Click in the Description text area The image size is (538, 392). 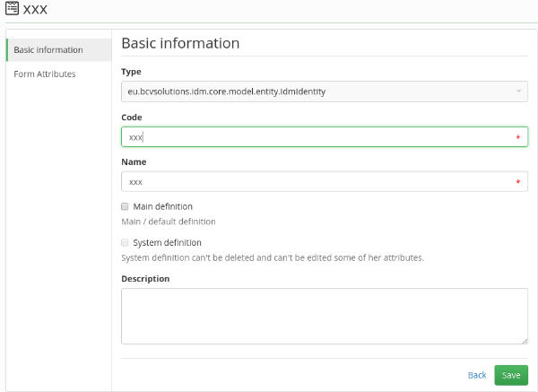(x=325, y=316)
